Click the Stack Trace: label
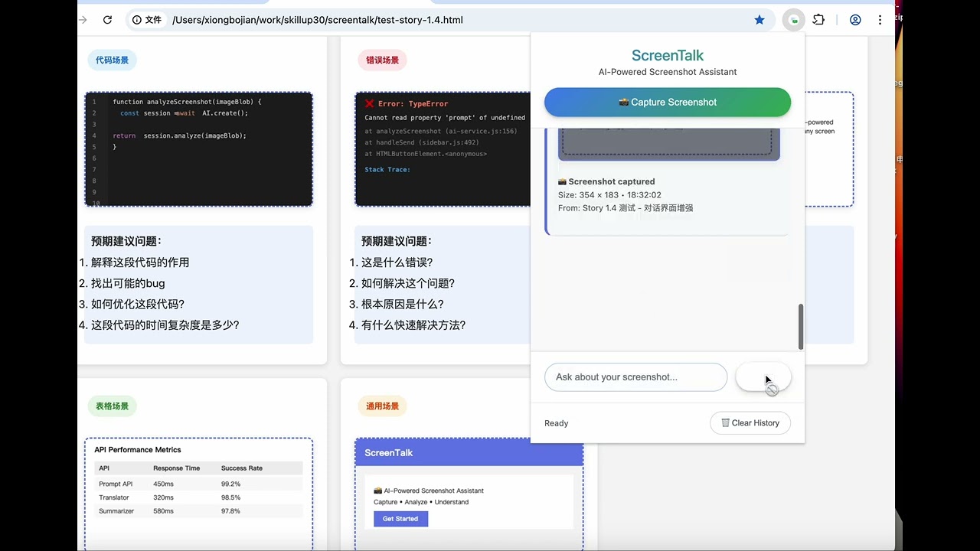The width and height of the screenshot is (980, 551). pyautogui.click(x=387, y=169)
